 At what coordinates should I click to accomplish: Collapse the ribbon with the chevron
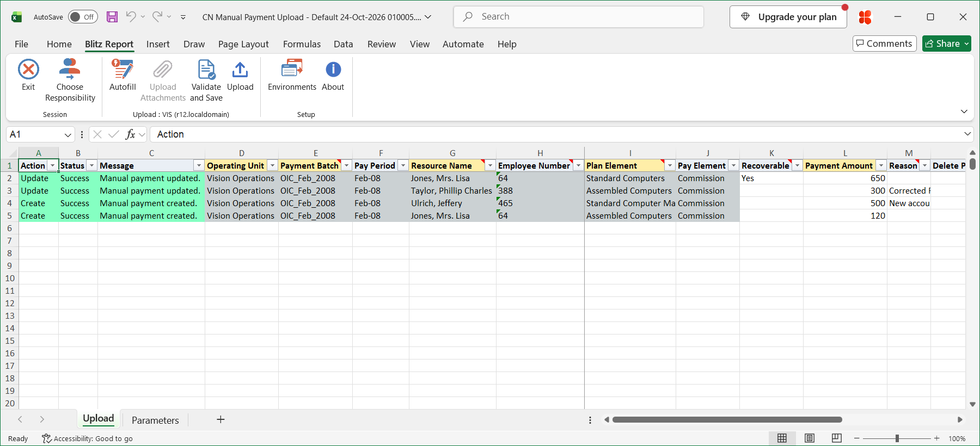coord(964,111)
